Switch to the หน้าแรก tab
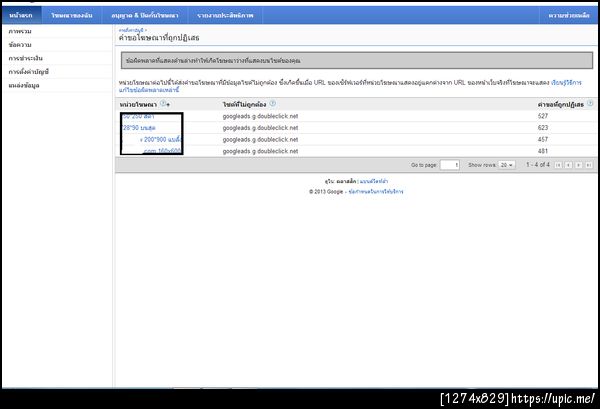Viewport: 600px width, 409px height. [x=21, y=15]
